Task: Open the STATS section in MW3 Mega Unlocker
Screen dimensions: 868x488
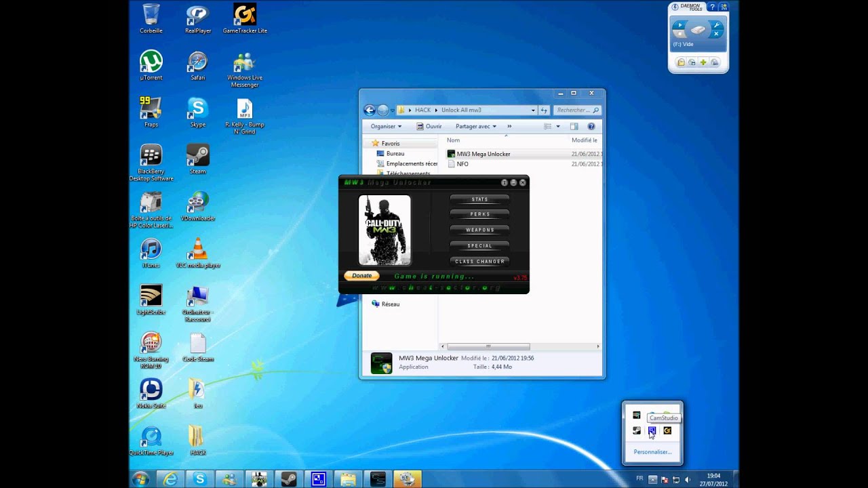Action: point(479,199)
